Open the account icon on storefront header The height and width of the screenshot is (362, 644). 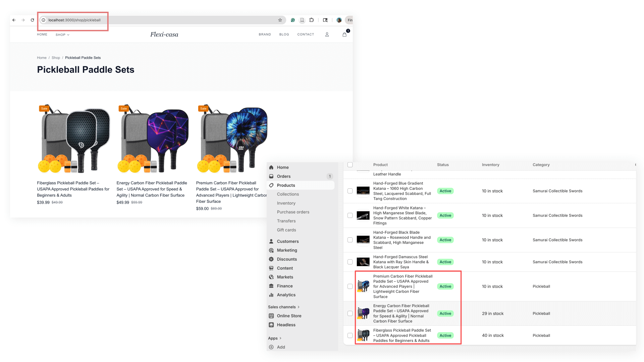[x=327, y=34]
